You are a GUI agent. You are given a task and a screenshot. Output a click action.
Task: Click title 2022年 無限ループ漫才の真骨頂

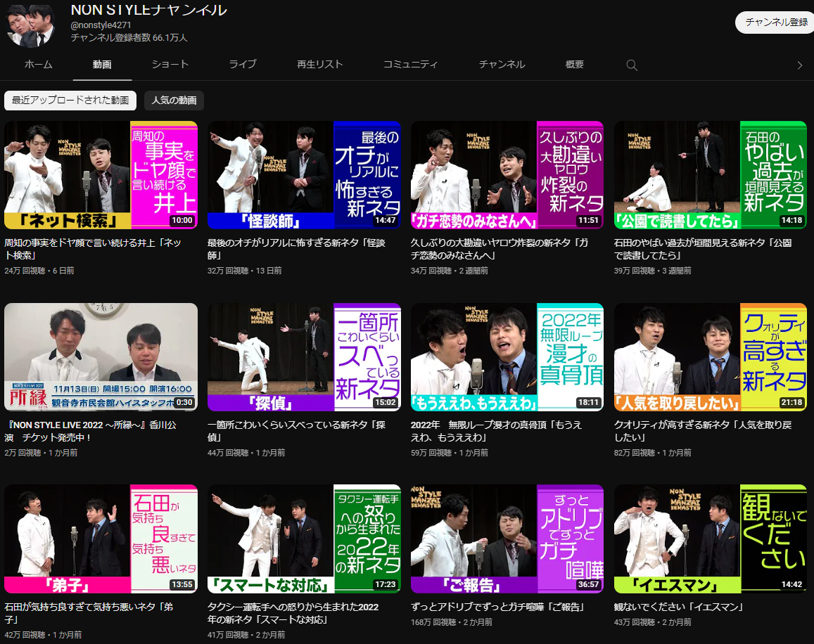click(x=496, y=431)
